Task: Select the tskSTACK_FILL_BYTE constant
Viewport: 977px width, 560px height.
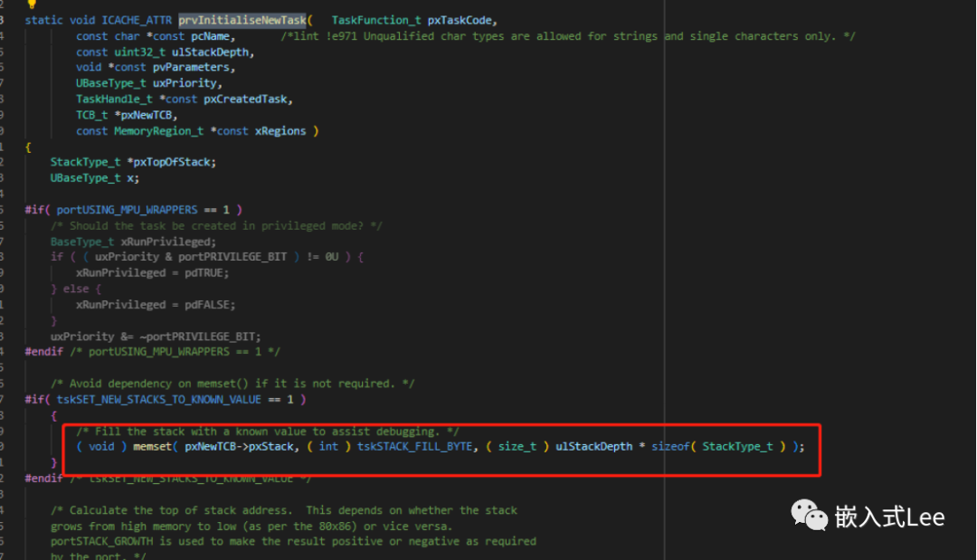Action: coord(414,447)
